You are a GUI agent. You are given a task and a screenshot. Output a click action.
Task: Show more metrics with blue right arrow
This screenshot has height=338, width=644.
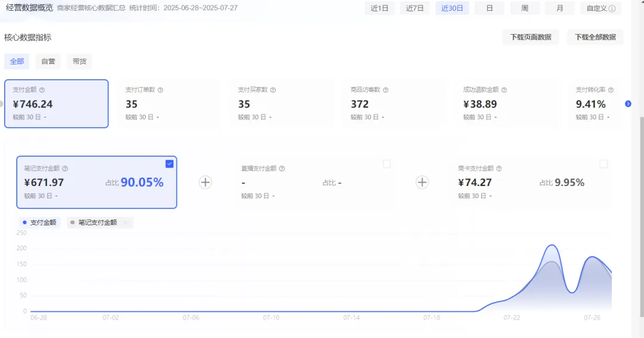(628, 104)
